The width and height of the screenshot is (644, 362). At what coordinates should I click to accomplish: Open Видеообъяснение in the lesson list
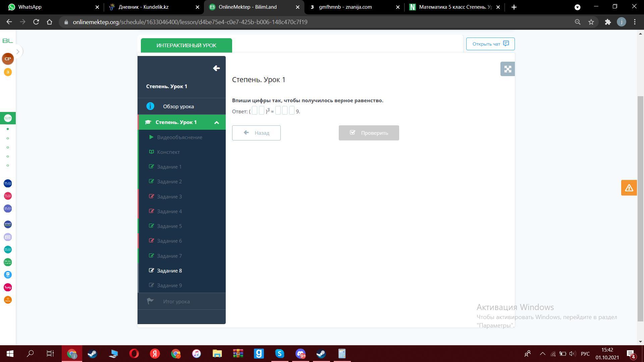(x=179, y=137)
